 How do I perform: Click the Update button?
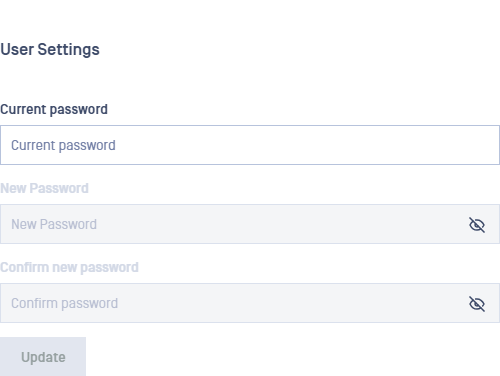(x=43, y=357)
